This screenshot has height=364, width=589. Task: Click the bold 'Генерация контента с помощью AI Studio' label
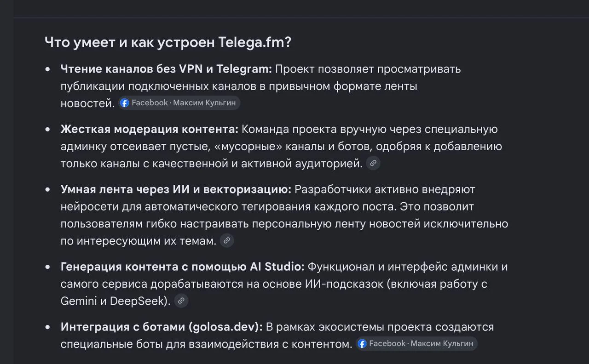tap(183, 267)
